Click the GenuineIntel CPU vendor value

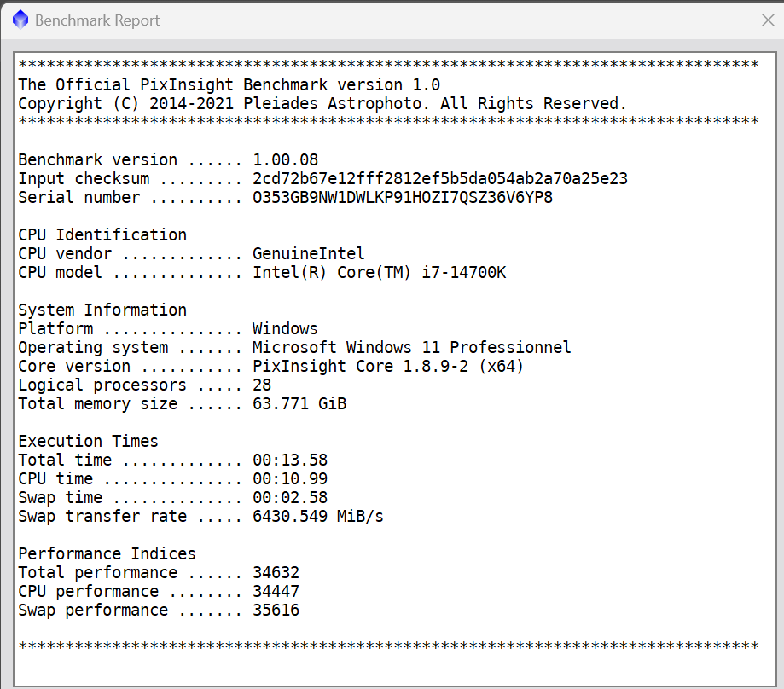pyautogui.click(x=309, y=253)
